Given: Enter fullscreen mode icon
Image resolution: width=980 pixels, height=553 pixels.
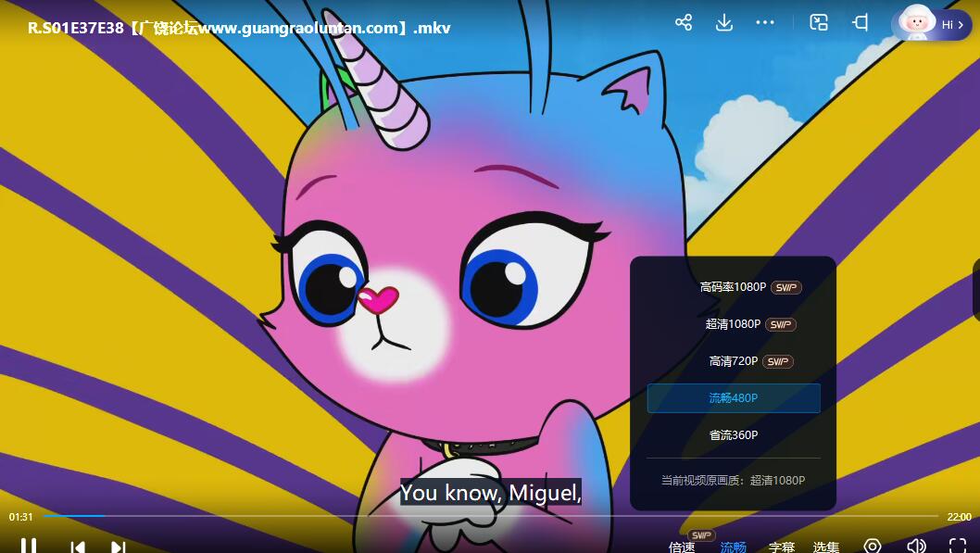Looking at the screenshot, I should [958, 547].
